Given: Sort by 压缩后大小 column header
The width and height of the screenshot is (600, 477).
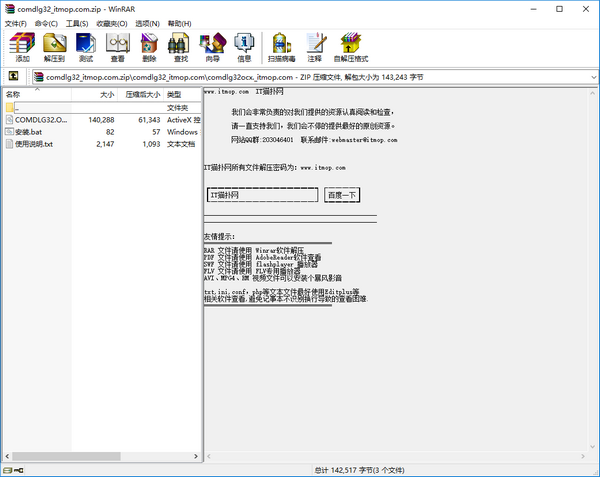Looking at the screenshot, I should [x=140, y=94].
